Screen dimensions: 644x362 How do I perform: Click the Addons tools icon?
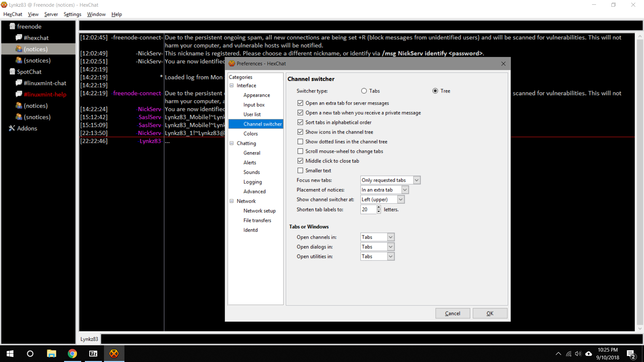12,128
